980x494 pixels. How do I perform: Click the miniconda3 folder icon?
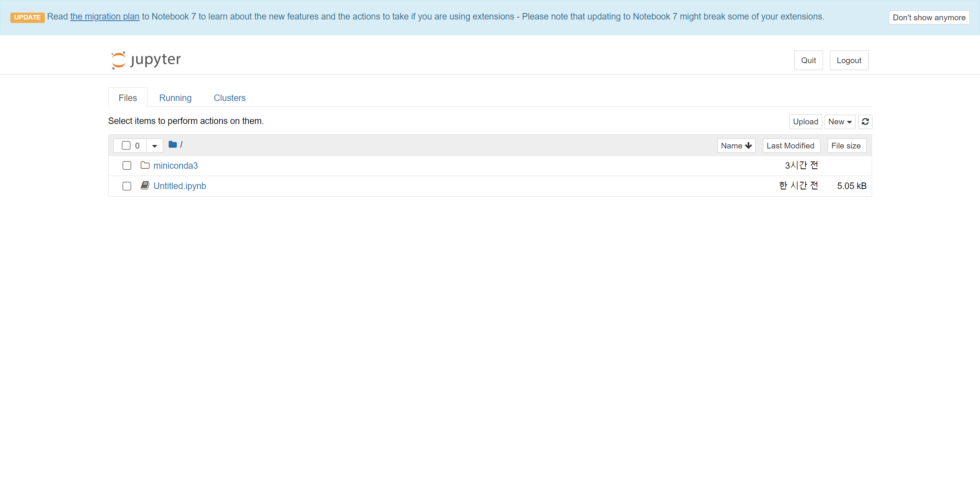pyautogui.click(x=145, y=165)
